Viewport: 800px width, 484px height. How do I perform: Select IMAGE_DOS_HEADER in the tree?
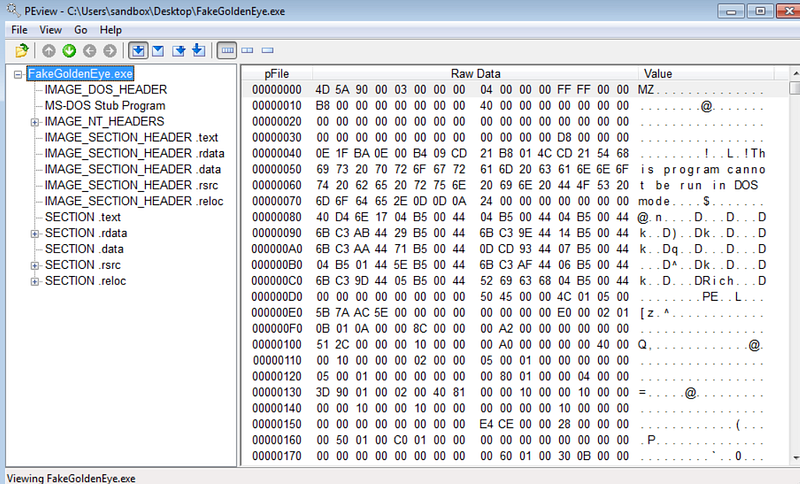[x=106, y=90]
